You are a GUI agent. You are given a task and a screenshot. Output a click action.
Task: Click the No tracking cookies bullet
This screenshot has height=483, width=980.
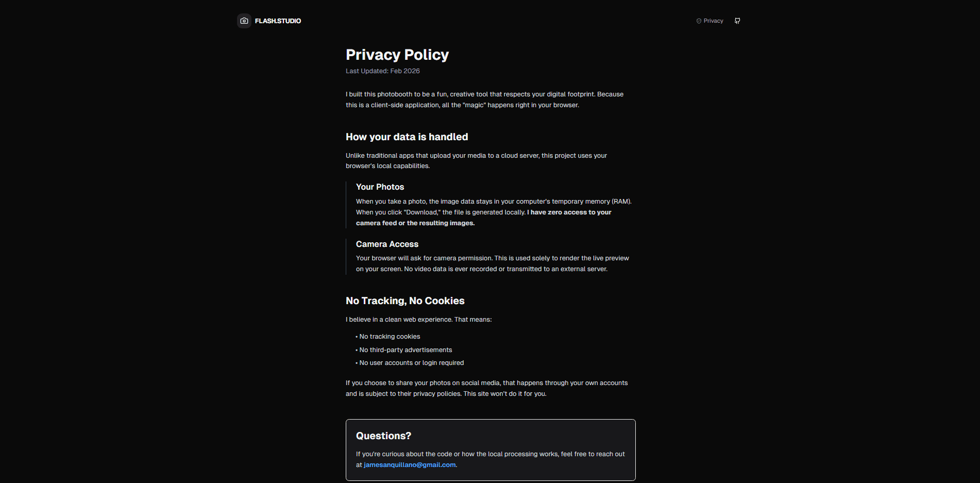390,337
